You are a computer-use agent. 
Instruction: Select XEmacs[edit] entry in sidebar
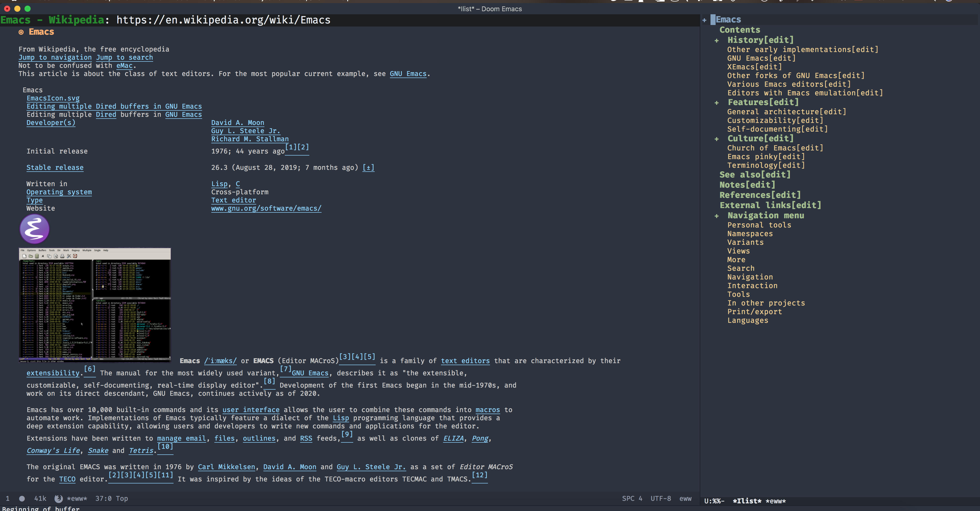pyautogui.click(x=754, y=67)
